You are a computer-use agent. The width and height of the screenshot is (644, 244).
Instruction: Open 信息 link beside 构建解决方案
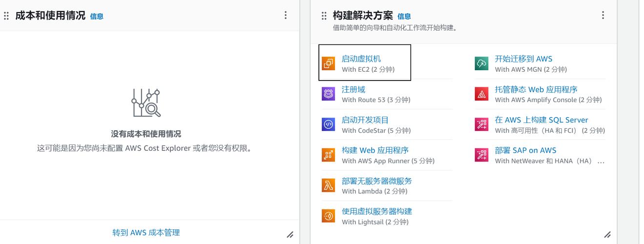404,16
